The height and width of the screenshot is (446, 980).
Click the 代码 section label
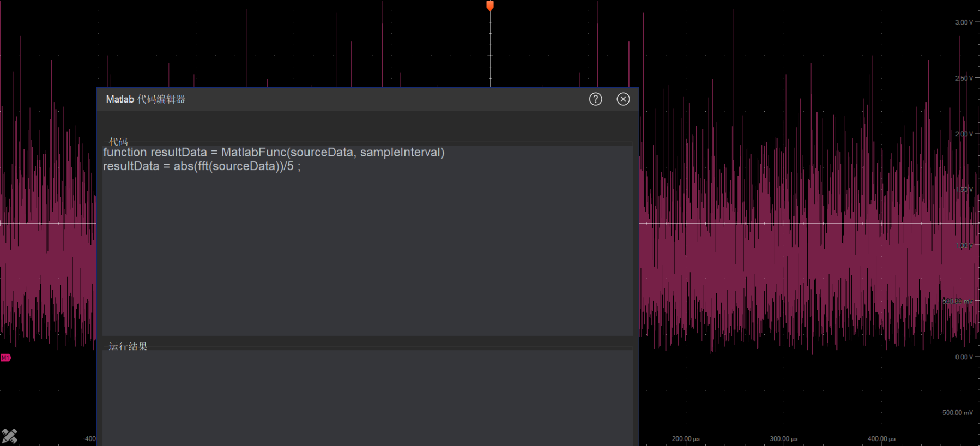tap(118, 142)
